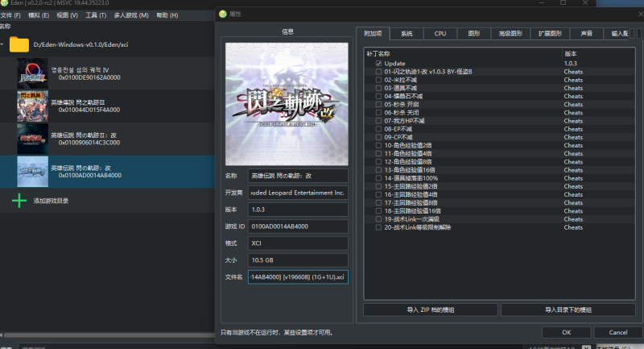Click the 添加游戏目录 label
This screenshot has height=349, width=644.
point(51,201)
